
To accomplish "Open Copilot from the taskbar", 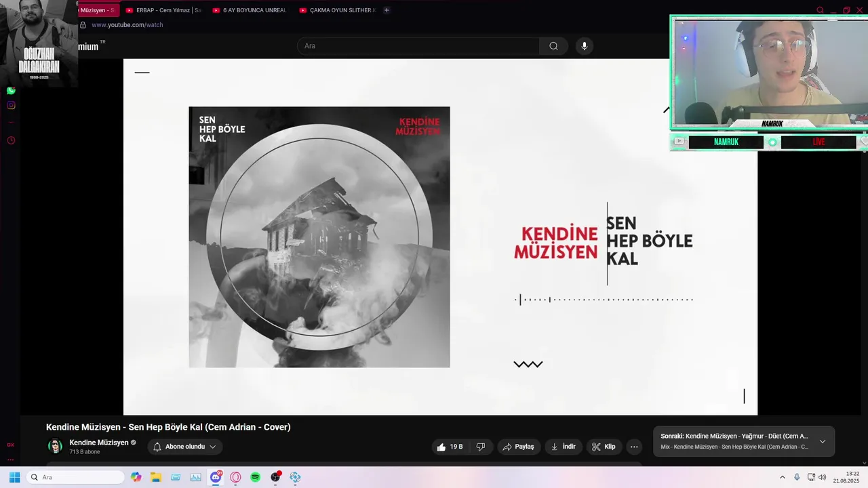I will pos(136,477).
